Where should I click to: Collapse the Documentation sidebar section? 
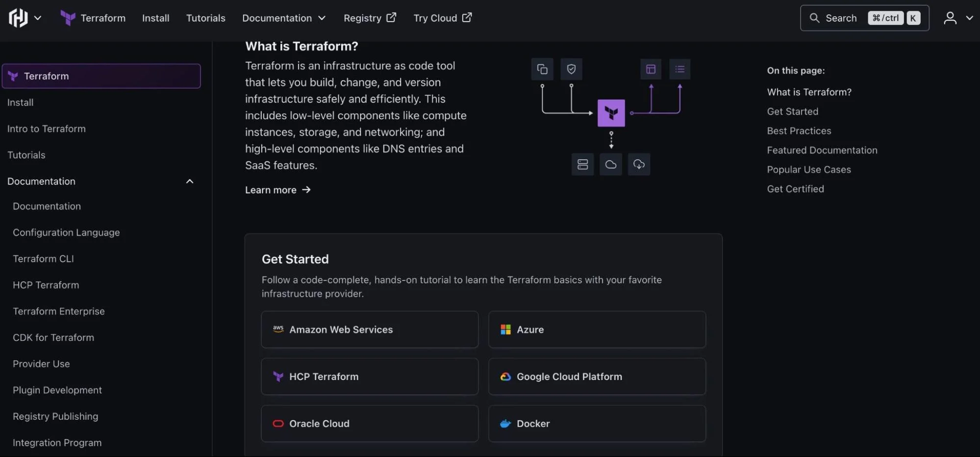190,181
